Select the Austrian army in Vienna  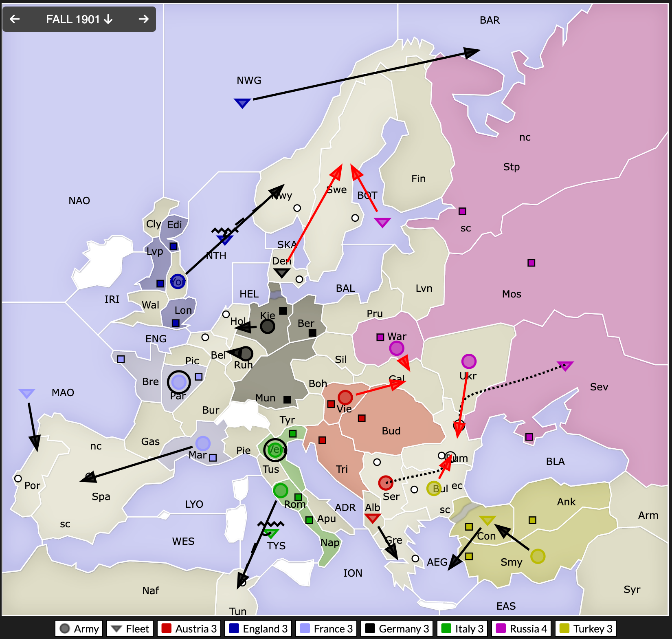pos(345,397)
